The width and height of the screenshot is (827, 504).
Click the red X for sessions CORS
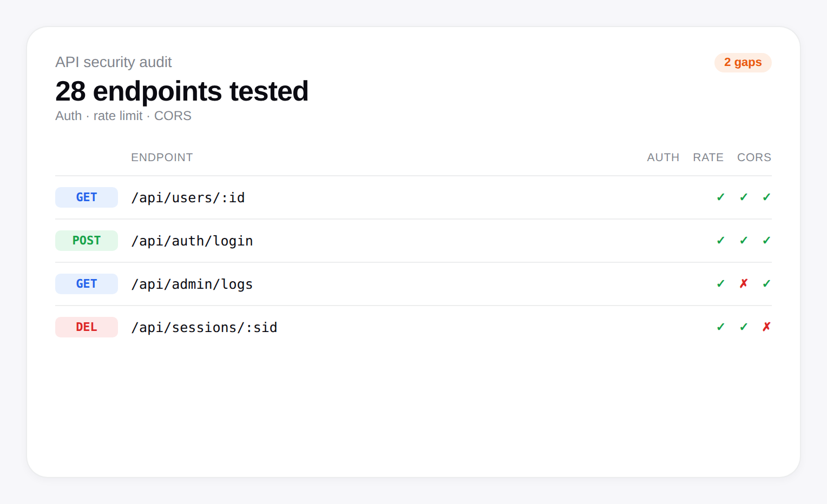pos(766,327)
